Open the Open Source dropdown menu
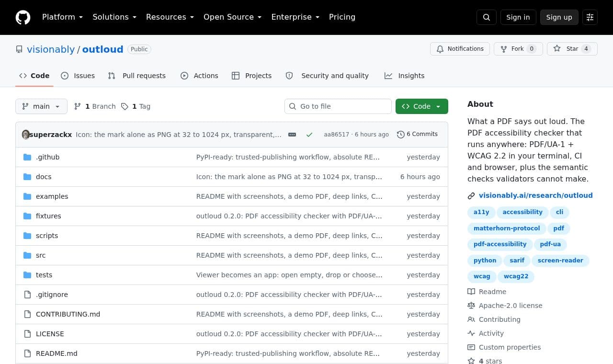Screen dimensions: 613x364 point(233,17)
